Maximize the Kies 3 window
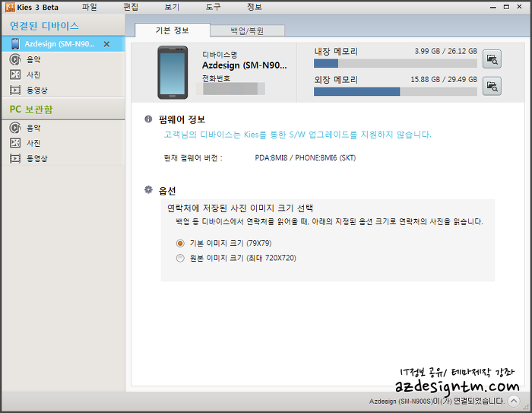The width and height of the screenshot is (532, 413). coord(506,7)
